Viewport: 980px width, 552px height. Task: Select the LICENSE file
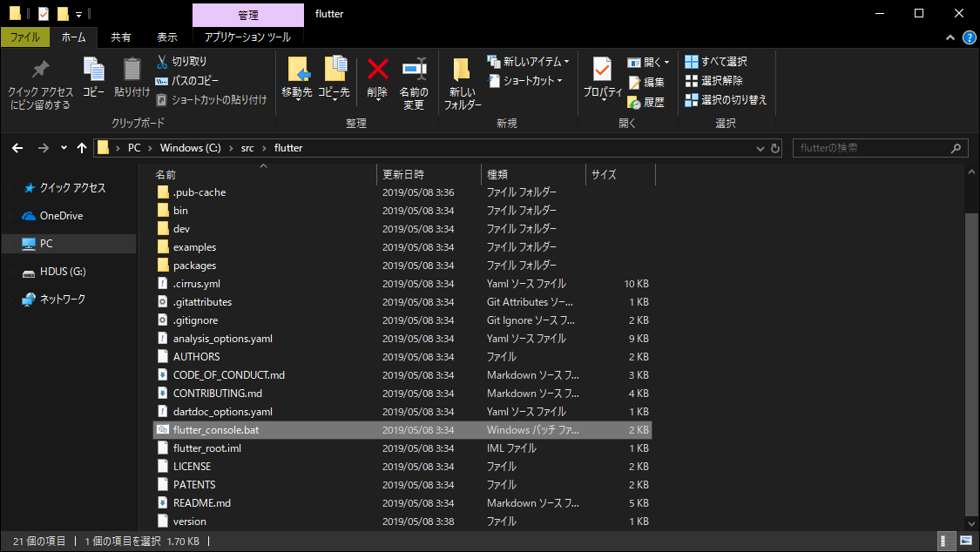tap(402, 467)
